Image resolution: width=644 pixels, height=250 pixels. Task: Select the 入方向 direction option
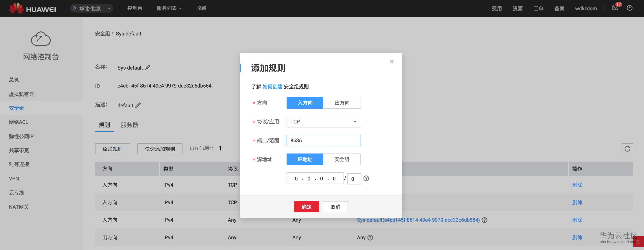click(305, 103)
